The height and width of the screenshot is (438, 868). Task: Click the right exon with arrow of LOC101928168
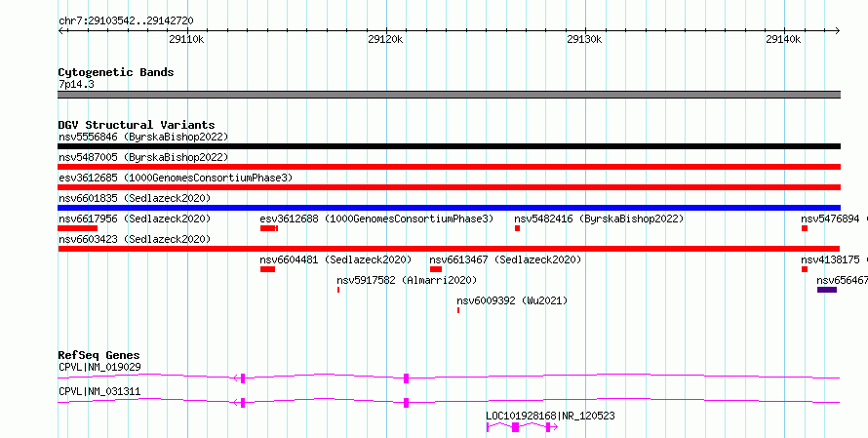click(x=551, y=427)
